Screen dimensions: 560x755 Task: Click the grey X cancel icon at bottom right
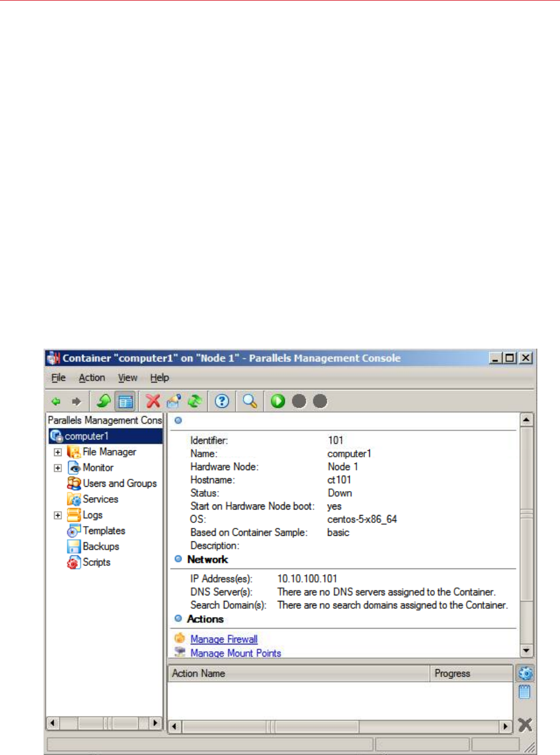pos(525,725)
